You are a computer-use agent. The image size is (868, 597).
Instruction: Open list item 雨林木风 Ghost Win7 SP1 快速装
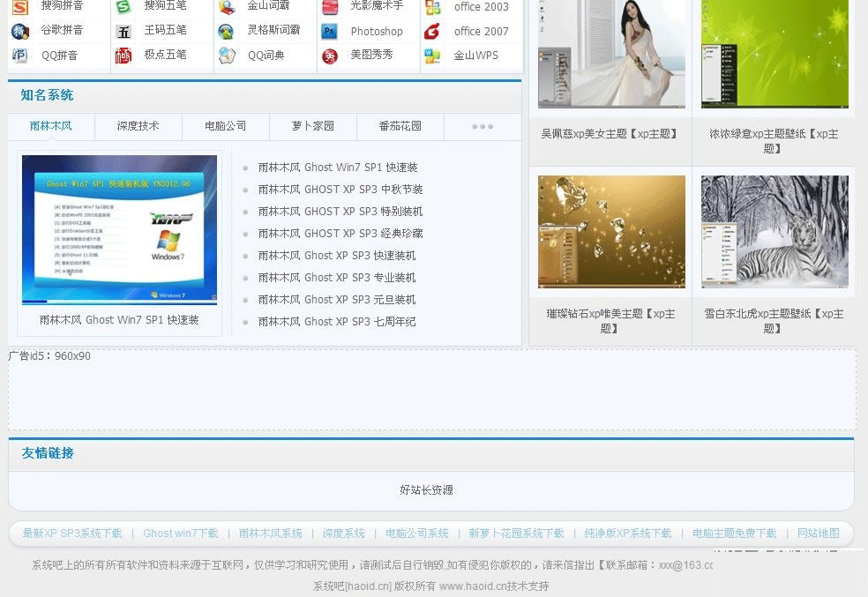pos(338,167)
